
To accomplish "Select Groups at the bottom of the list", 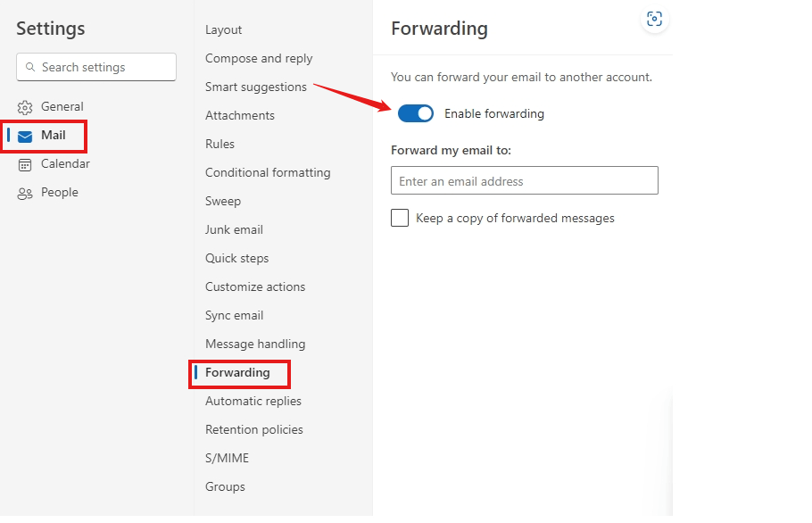I will [x=225, y=486].
